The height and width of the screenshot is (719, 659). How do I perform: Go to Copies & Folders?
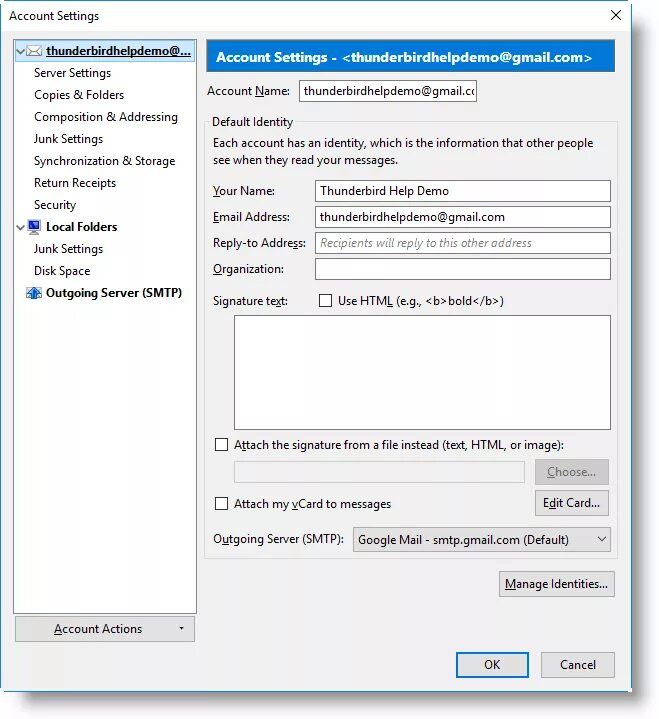[79, 95]
